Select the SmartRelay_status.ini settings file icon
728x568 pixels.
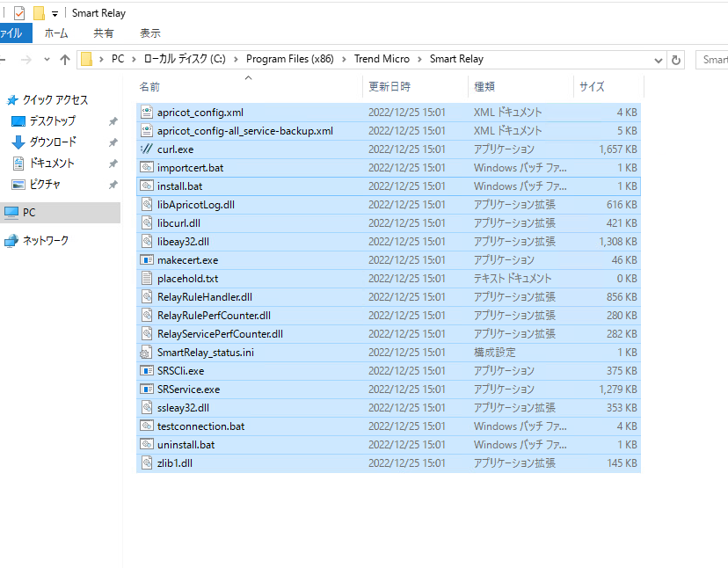(x=147, y=353)
